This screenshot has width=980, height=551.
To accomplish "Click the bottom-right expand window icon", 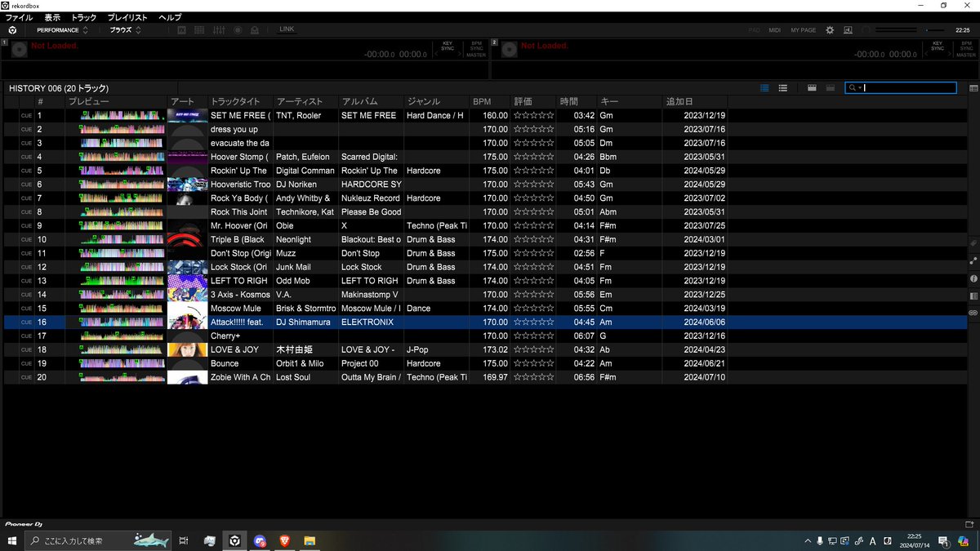I will [x=969, y=523].
